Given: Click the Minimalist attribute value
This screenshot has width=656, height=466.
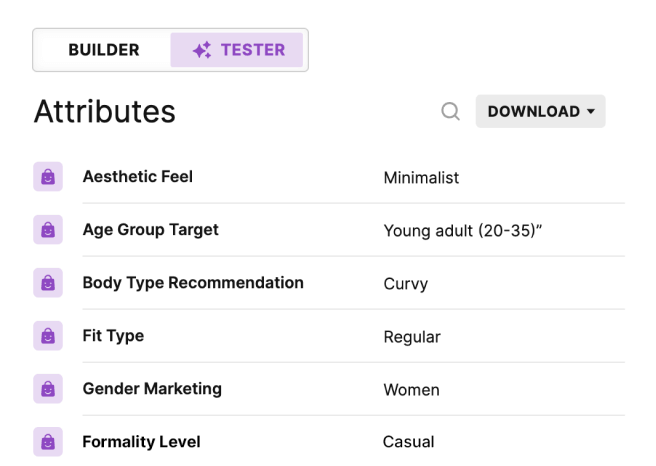Looking at the screenshot, I should [421, 178].
